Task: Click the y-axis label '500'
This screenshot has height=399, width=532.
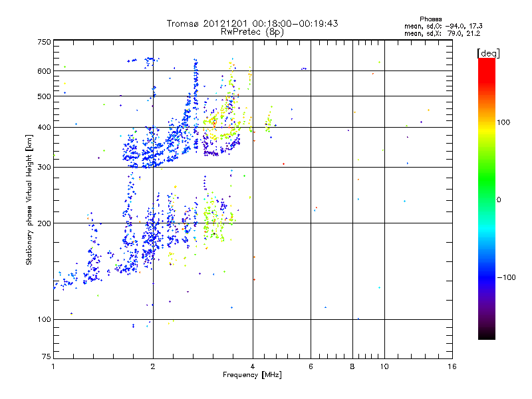Action: point(44,96)
